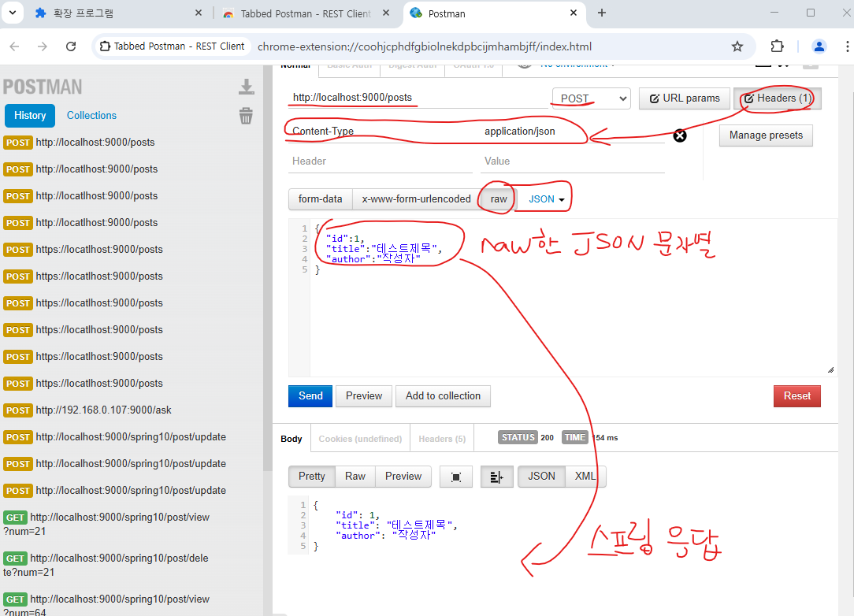Select the x-www-form-urlencoded body option
The width and height of the screenshot is (854, 616).
[x=416, y=199]
